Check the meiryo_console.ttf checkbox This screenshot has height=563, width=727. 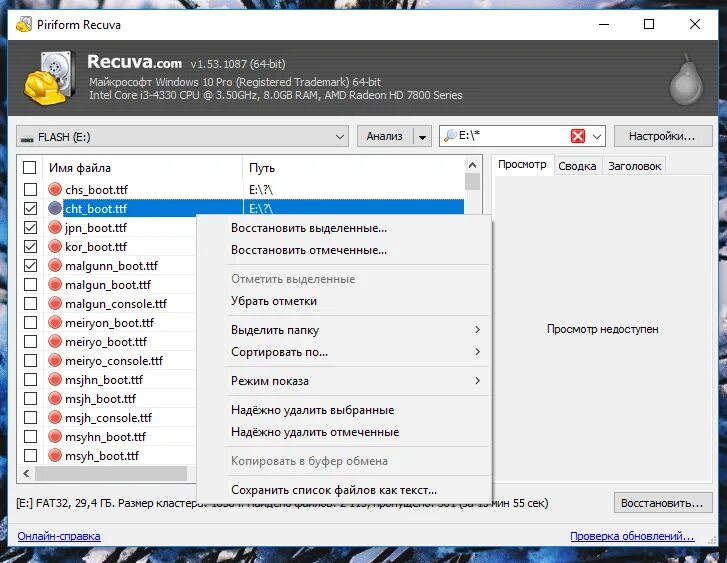(x=31, y=360)
